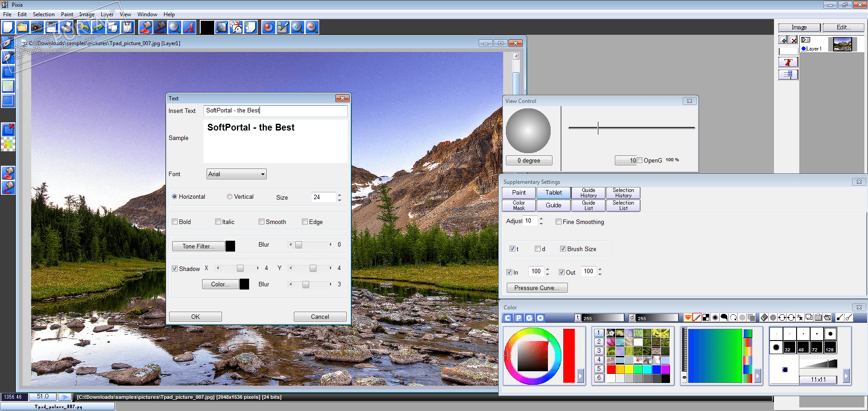The width and height of the screenshot is (868, 411).
Task: Pick the 128 brush size preset
Action: click(x=830, y=347)
